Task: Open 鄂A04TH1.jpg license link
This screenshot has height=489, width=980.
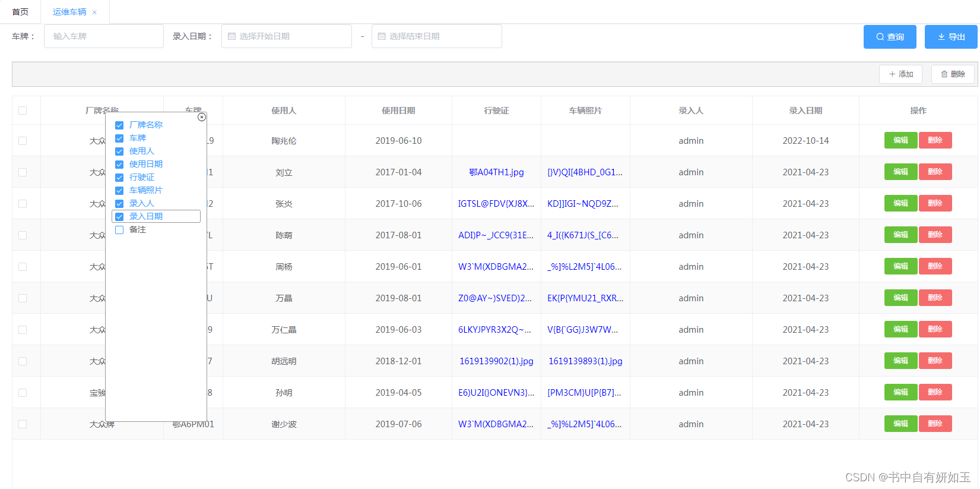Action: point(496,172)
